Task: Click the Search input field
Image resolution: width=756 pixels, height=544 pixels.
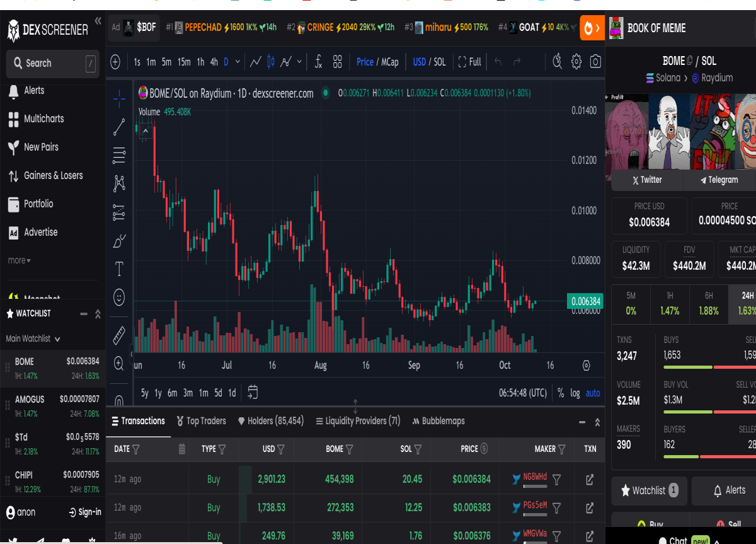Action: [x=53, y=64]
